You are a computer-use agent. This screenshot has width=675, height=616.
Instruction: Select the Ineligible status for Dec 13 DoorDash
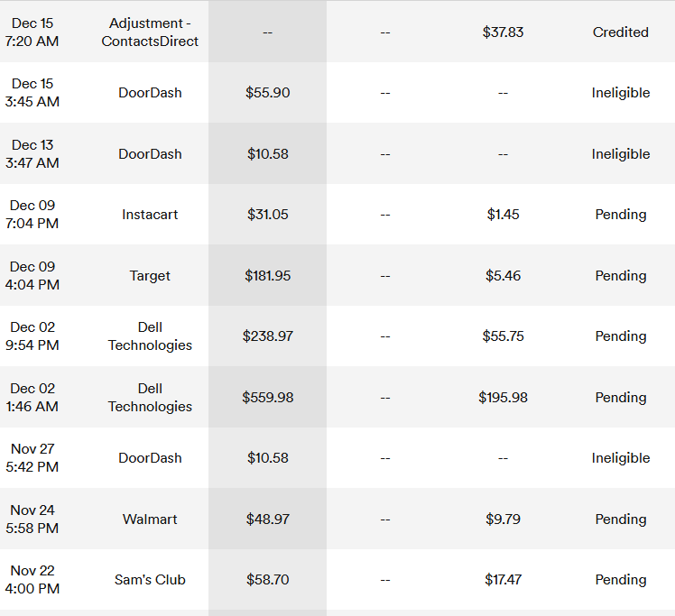tap(620, 154)
